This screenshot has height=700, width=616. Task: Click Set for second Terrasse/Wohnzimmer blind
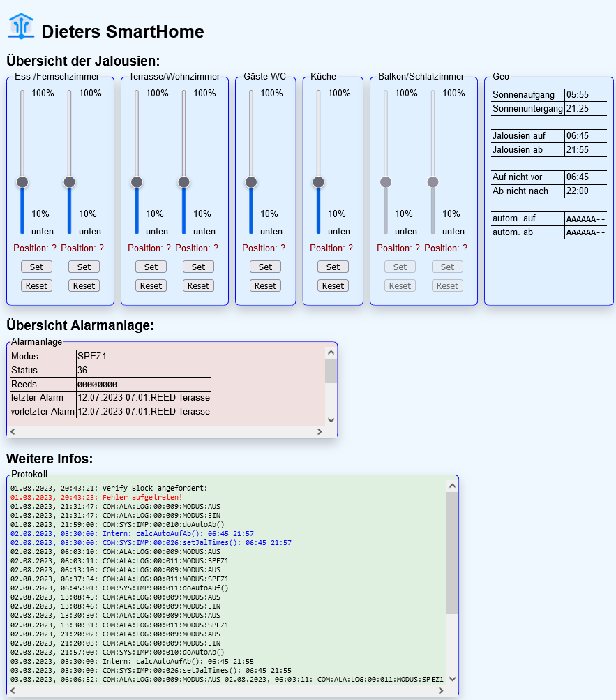point(198,267)
